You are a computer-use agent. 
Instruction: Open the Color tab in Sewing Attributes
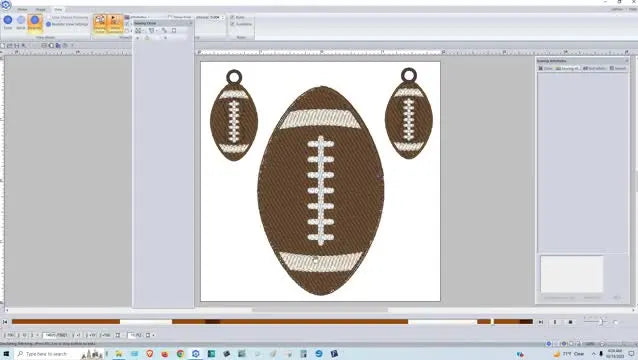click(x=546, y=68)
